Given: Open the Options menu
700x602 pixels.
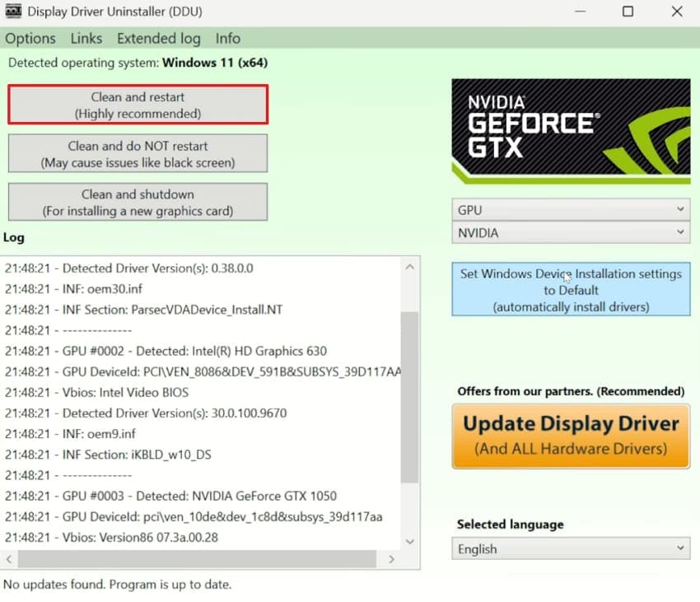Looking at the screenshot, I should point(30,39).
